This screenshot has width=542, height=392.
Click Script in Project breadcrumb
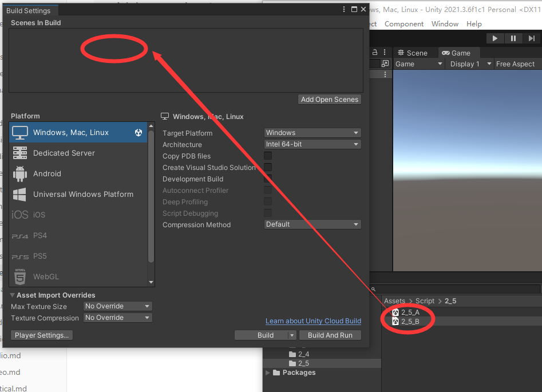(425, 301)
